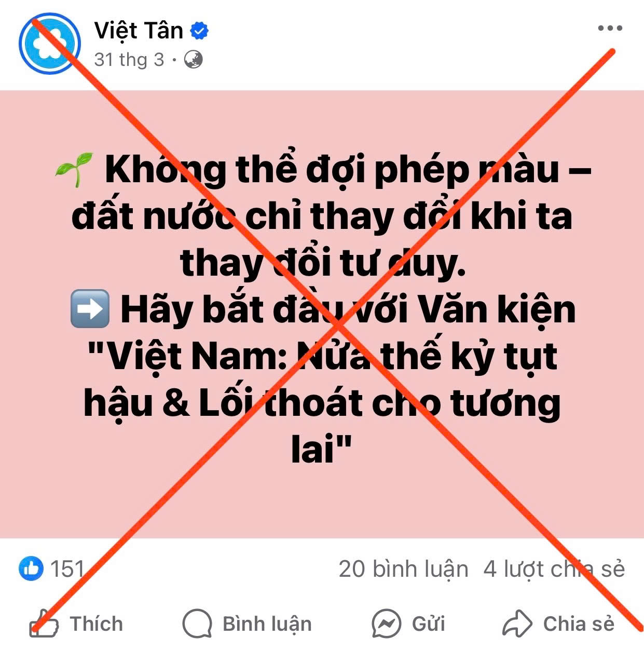This screenshot has height=651, width=644.
Task: Click the Bình luận button label
Action: (x=267, y=624)
